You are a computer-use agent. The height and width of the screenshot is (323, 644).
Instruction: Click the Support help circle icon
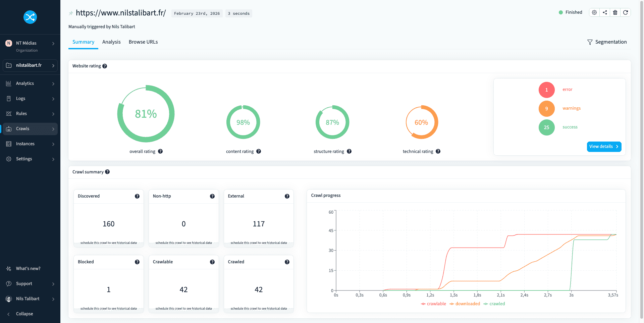coord(9,284)
